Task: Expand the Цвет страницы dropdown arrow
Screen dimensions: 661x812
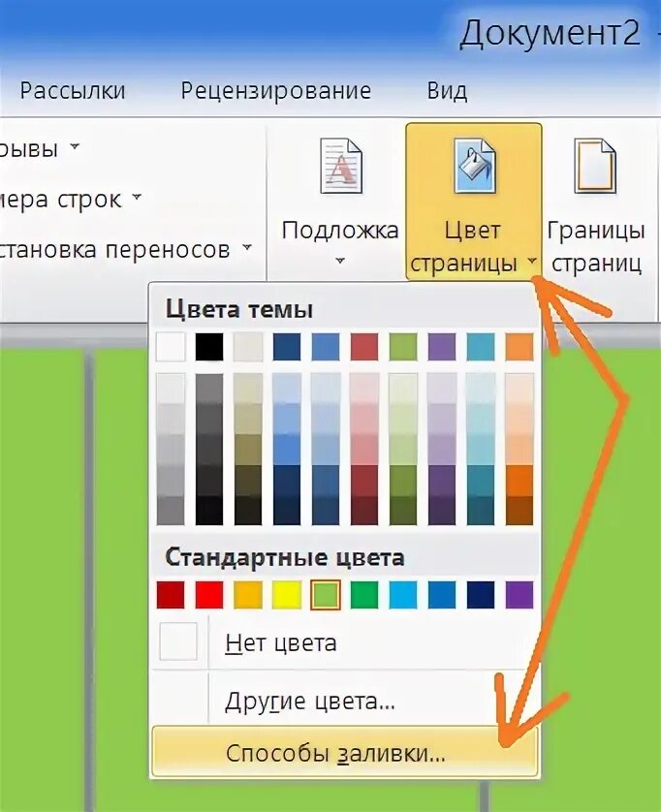Action: pyautogui.click(x=532, y=261)
